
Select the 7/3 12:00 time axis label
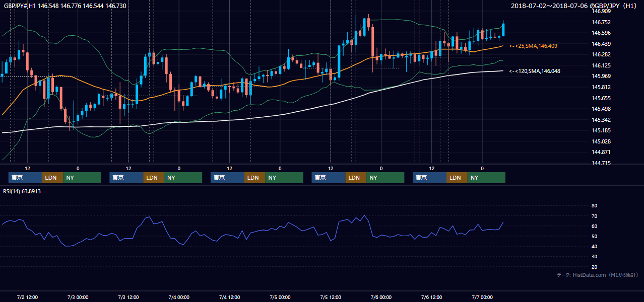click(x=128, y=297)
